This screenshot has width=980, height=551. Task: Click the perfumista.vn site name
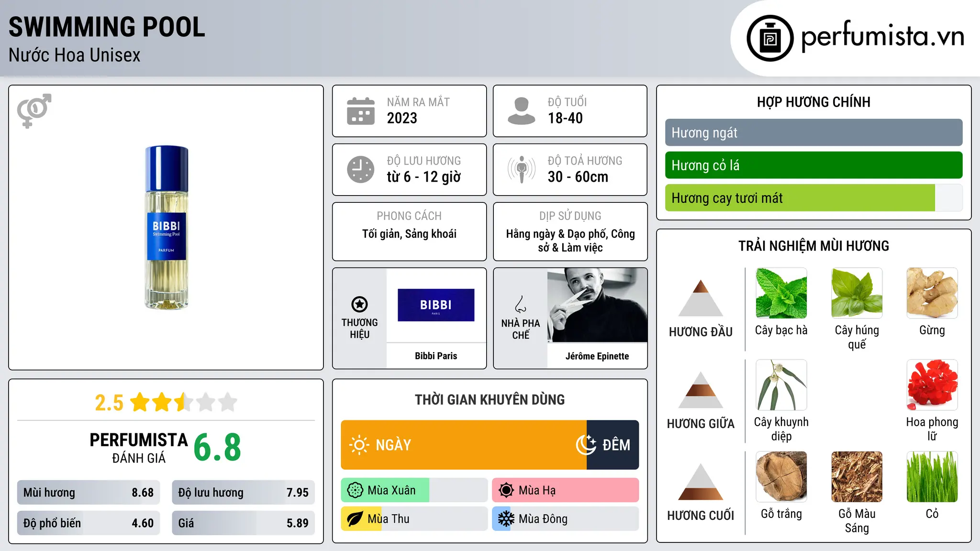tap(883, 36)
